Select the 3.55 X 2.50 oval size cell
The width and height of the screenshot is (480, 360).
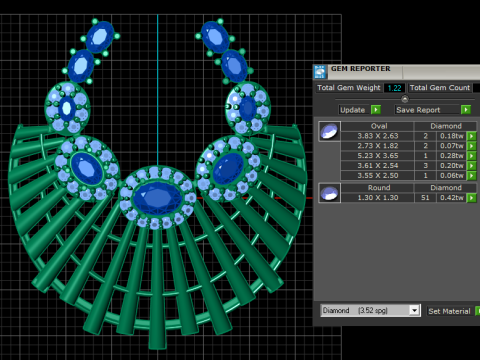(x=377, y=175)
